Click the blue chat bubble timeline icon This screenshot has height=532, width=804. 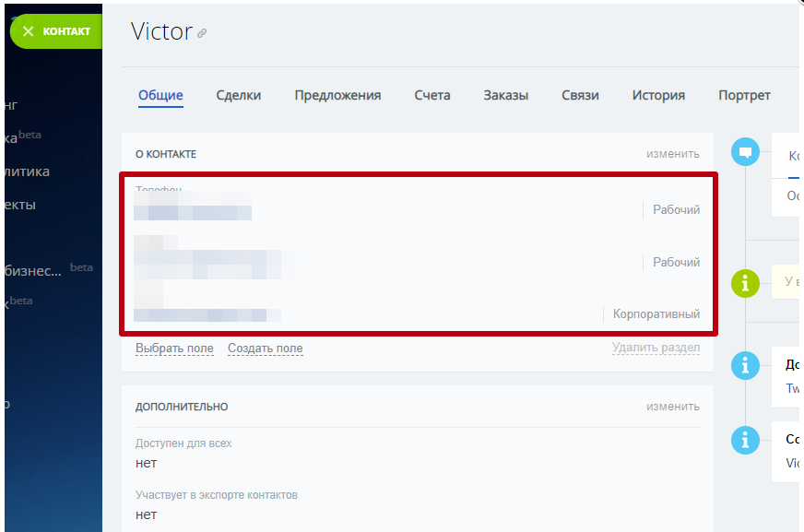(x=745, y=152)
